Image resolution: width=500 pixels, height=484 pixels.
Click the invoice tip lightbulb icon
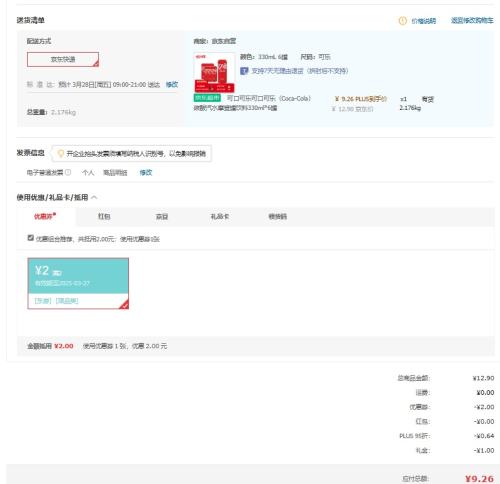click(x=61, y=153)
